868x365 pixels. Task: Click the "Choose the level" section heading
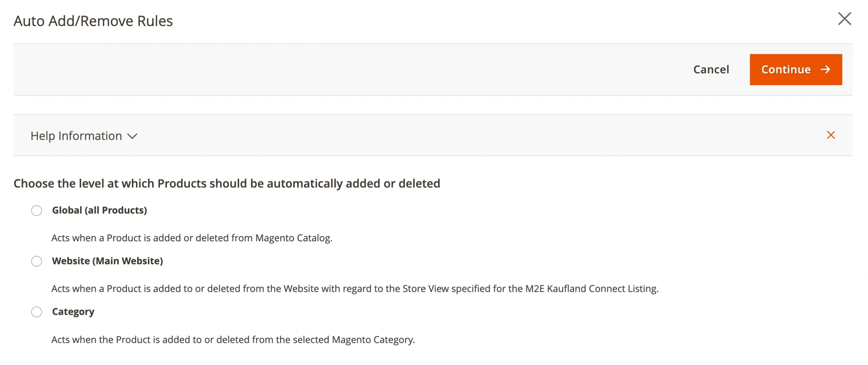tap(226, 183)
